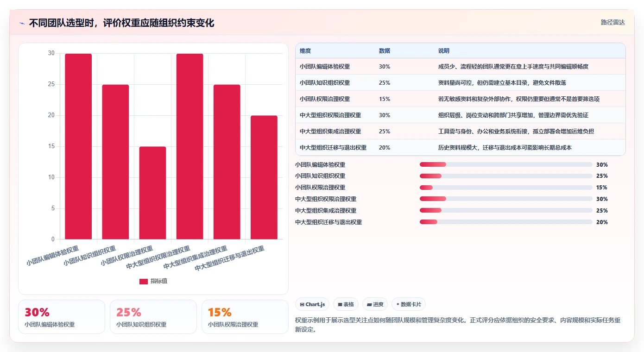The image size is (644, 352).
Task: Click the 中大型组织迁移与退出权重 progress bar
Action: 506,222
